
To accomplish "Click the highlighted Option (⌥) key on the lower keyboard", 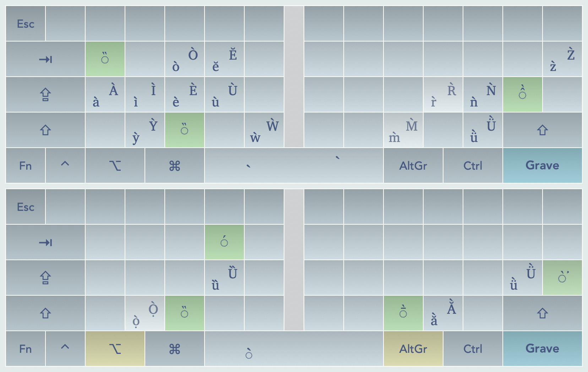I will coord(115,349).
